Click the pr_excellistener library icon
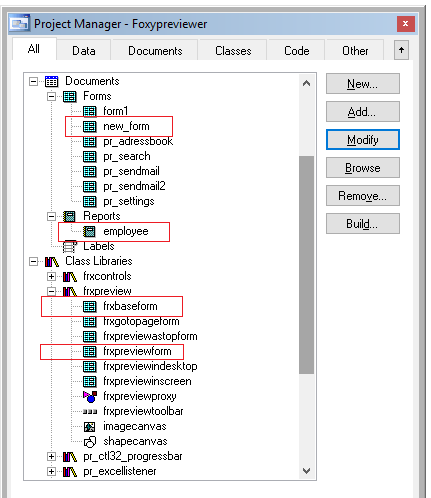Image resolution: width=431 pixels, height=498 pixels. pos(70,471)
